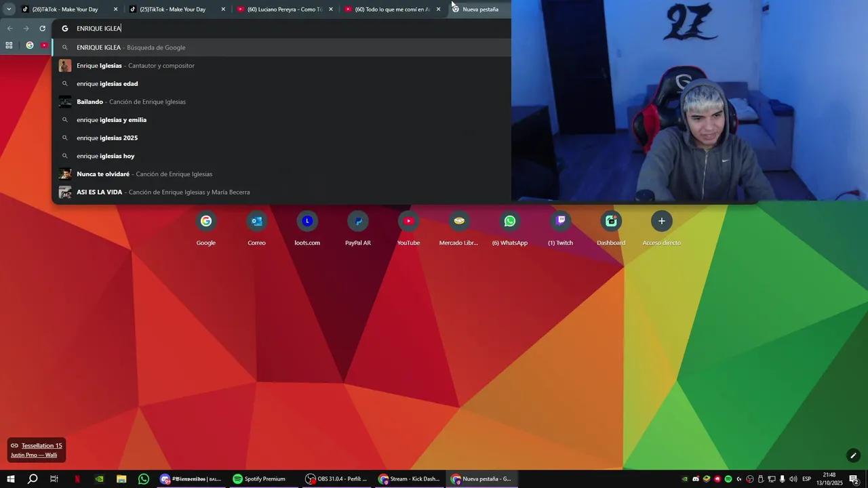The height and width of the screenshot is (488, 868).
Task: Open the Windows Start menu
Action: pos(11,479)
